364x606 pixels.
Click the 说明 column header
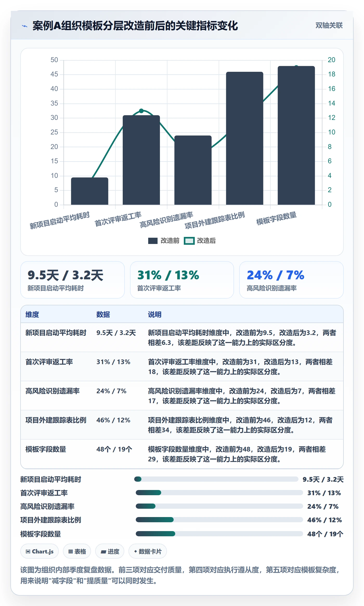(x=155, y=314)
